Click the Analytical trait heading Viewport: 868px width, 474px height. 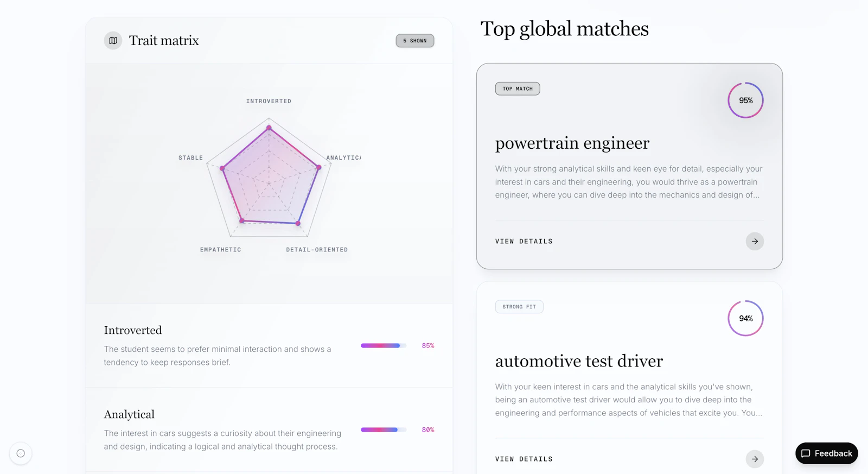pos(129,414)
